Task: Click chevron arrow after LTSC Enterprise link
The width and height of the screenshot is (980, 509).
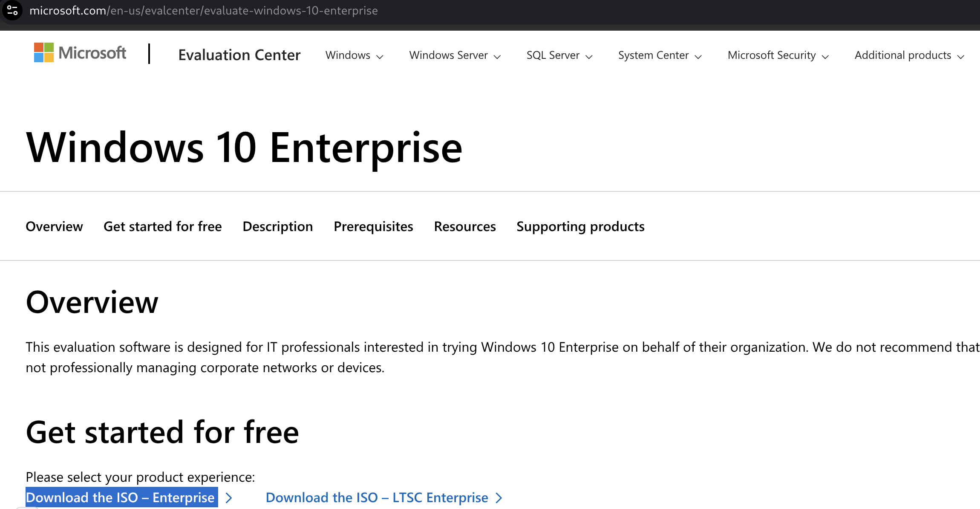Action: pos(499,498)
